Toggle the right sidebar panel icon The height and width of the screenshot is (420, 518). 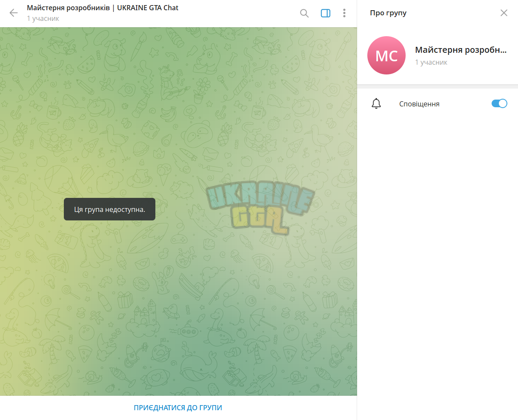(x=326, y=13)
